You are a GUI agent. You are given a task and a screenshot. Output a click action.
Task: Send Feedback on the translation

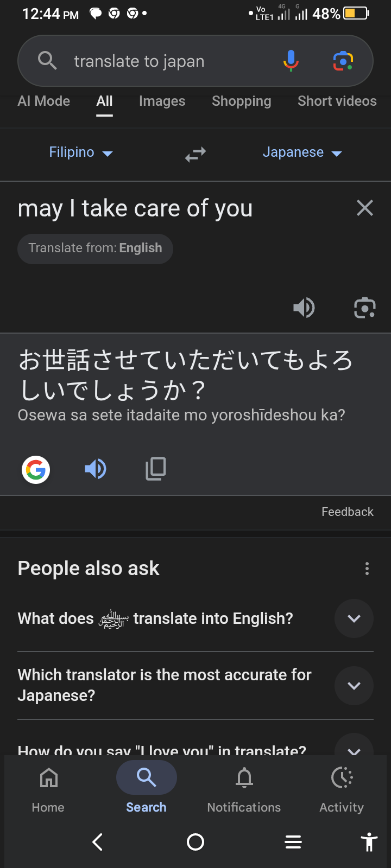coord(347,512)
